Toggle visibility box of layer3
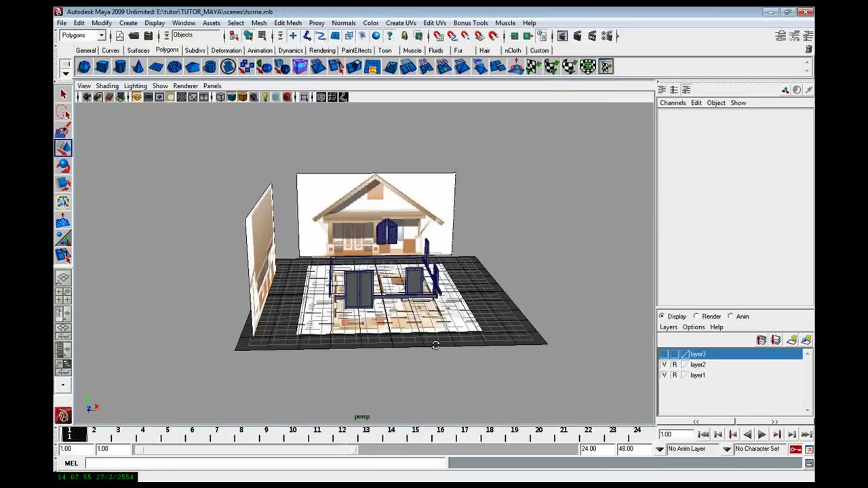 pos(664,354)
